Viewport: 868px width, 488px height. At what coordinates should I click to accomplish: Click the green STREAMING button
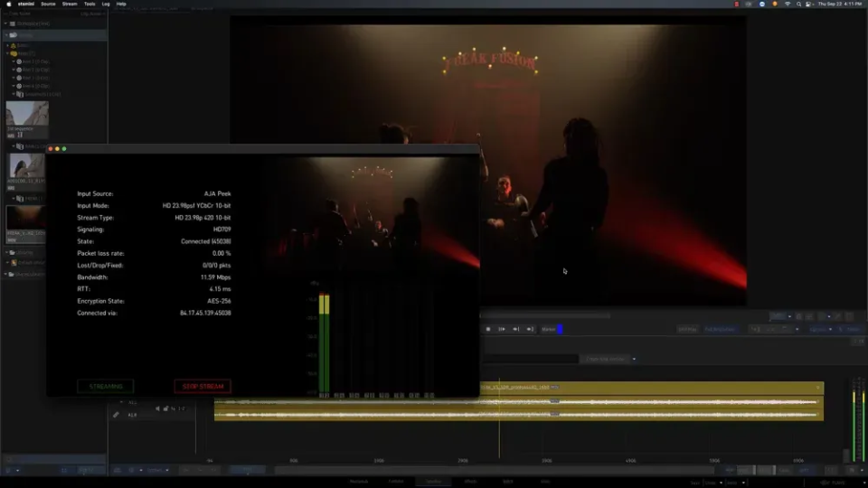pos(106,386)
